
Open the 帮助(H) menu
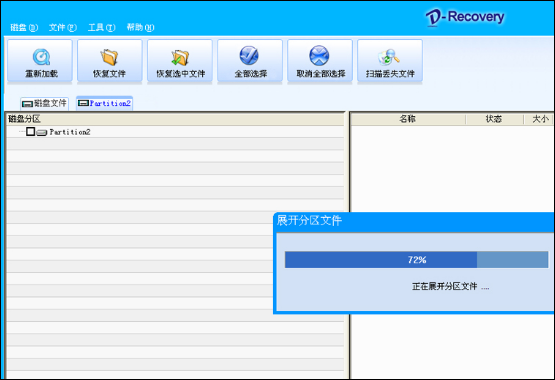pos(141,27)
